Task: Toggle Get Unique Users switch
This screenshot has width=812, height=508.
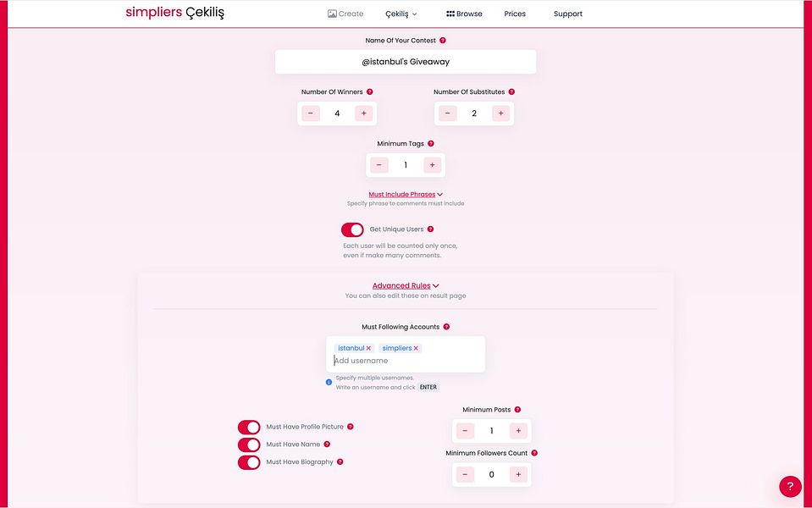Action: point(352,229)
